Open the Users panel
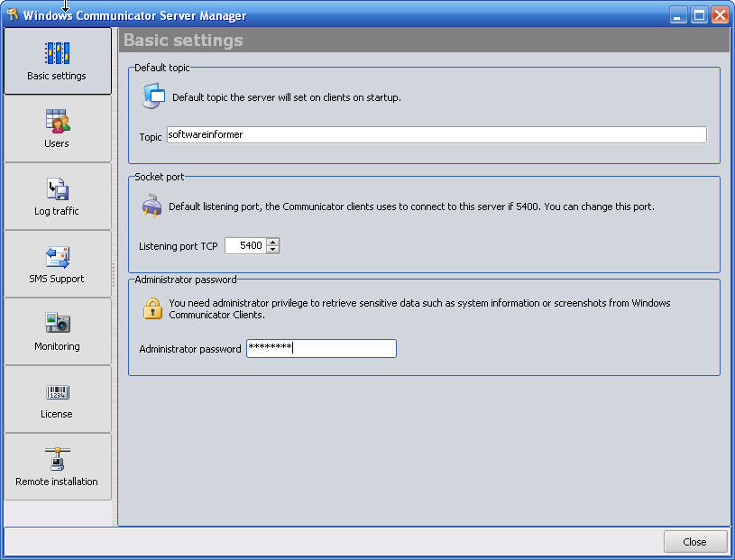 tap(57, 129)
